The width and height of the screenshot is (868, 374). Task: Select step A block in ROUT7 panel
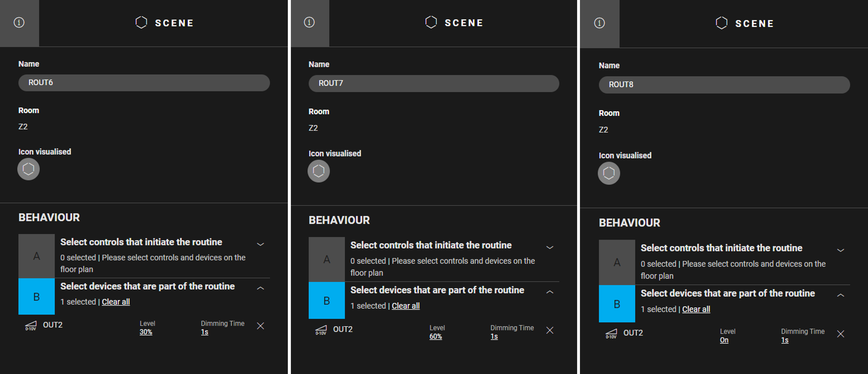pos(327,259)
